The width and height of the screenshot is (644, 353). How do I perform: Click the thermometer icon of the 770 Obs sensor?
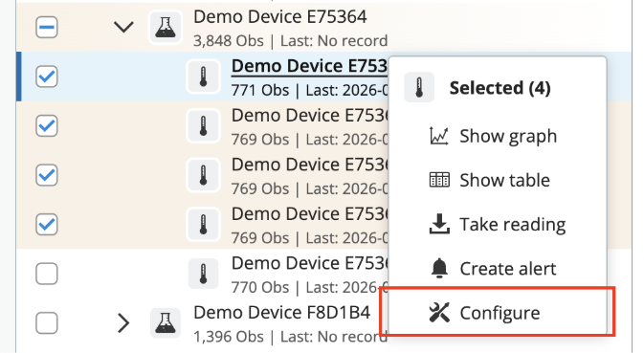203,274
